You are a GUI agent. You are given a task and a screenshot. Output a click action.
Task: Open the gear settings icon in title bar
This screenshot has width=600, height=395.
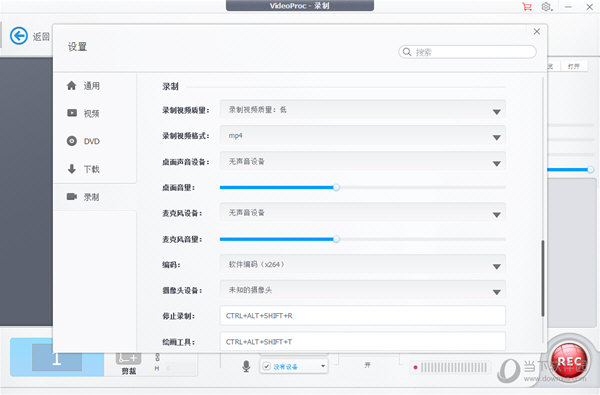coord(546,7)
